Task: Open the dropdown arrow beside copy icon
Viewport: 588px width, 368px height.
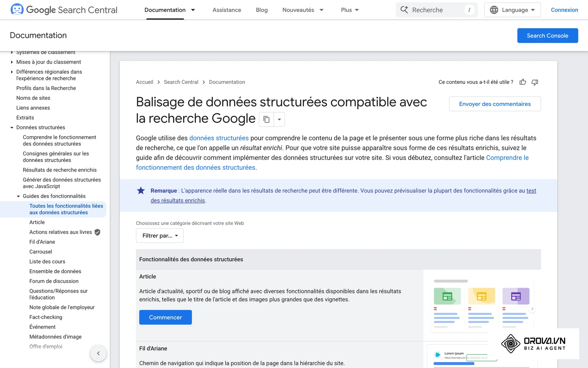Action: pyautogui.click(x=279, y=119)
